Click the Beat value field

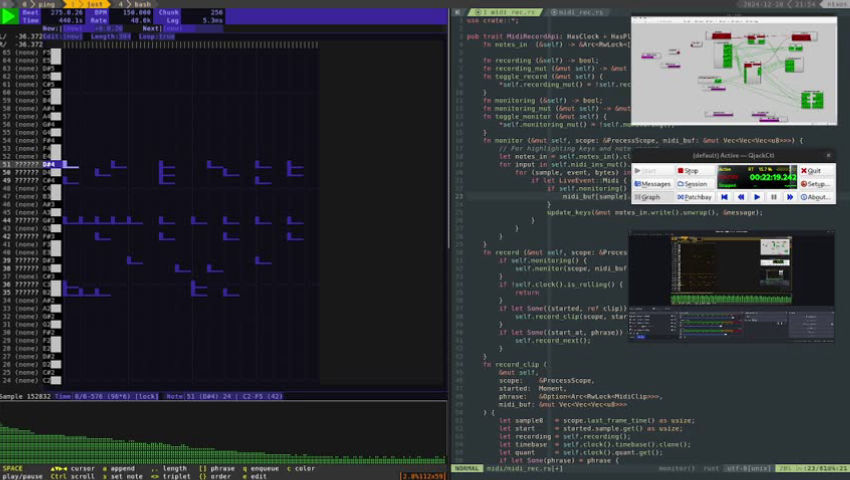(67, 12)
